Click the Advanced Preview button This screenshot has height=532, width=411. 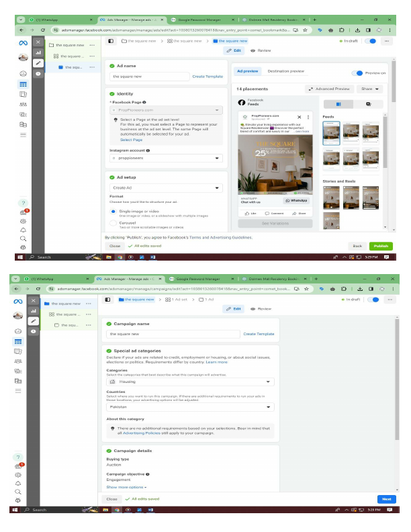(x=330, y=89)
